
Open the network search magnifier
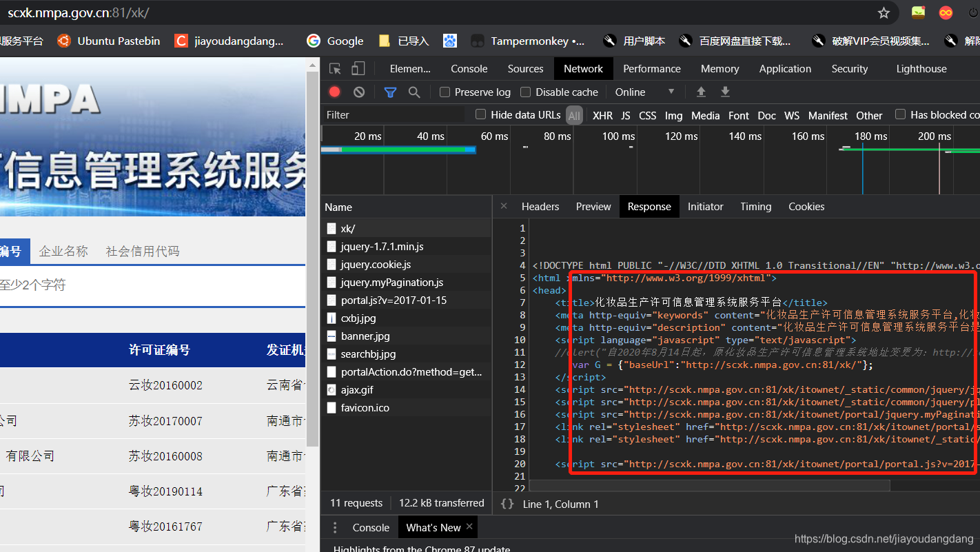[x=414, y=92]
